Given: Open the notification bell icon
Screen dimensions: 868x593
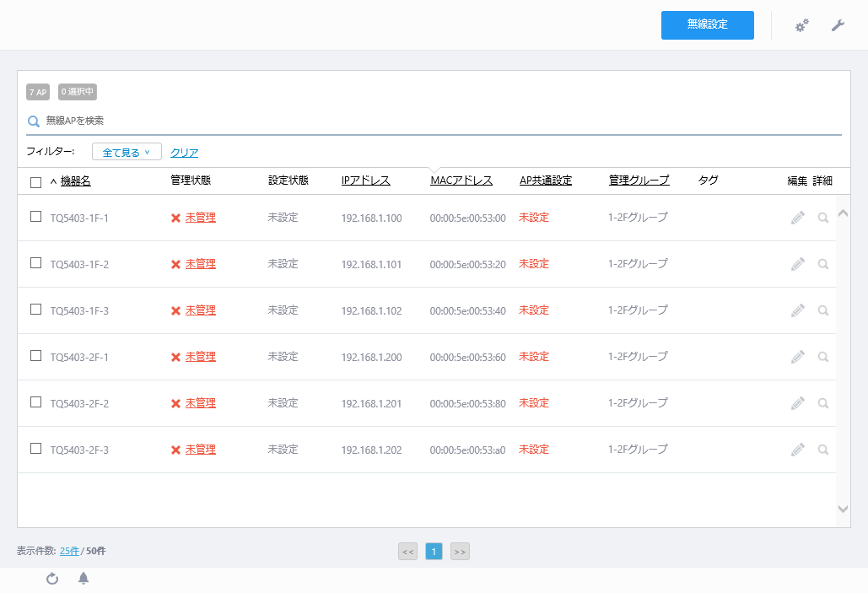Looking at the screenshot, I should point(83,579).
